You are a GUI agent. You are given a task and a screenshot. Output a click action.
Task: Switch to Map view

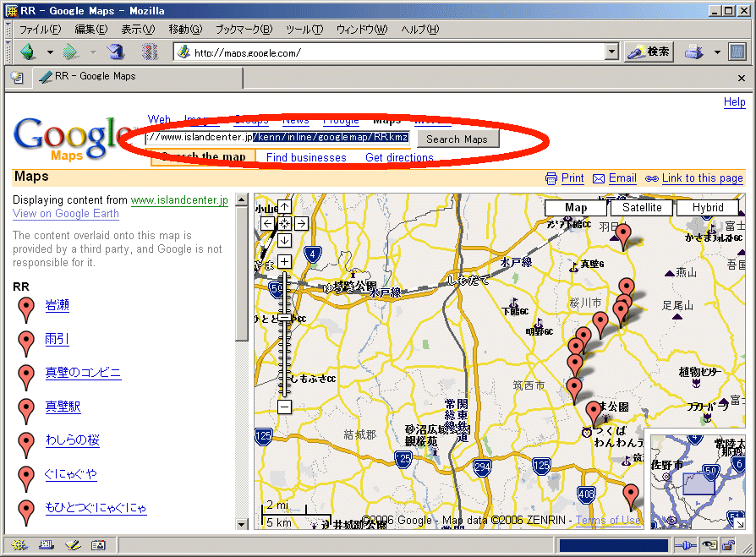[x=576, y=208]
